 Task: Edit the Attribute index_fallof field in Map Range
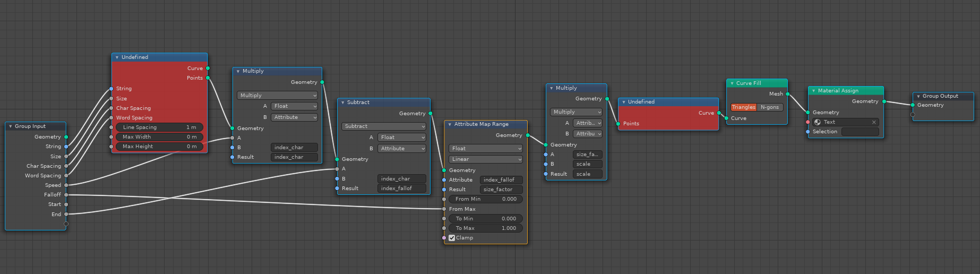pos(501,180)
